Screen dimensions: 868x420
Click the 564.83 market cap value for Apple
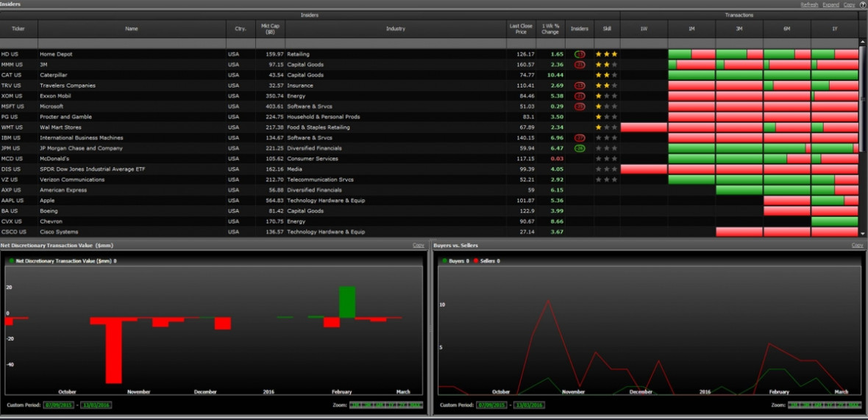[x=274, y=200]
